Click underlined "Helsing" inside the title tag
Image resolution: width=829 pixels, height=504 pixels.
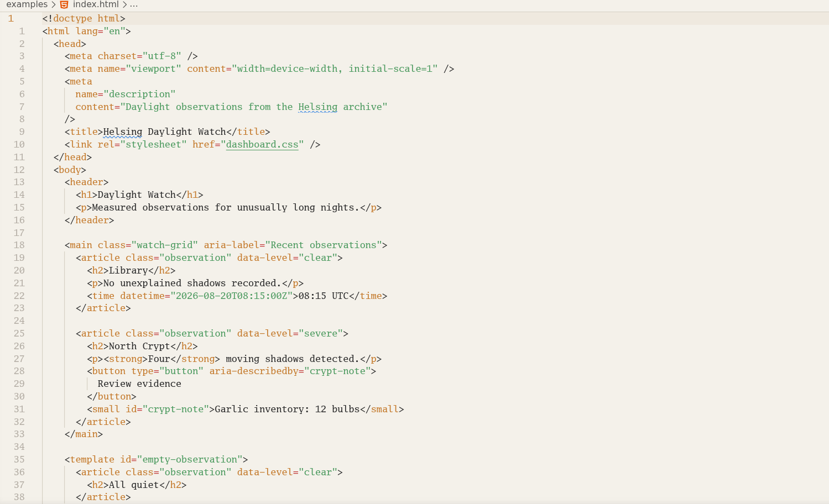click(123, 132)
